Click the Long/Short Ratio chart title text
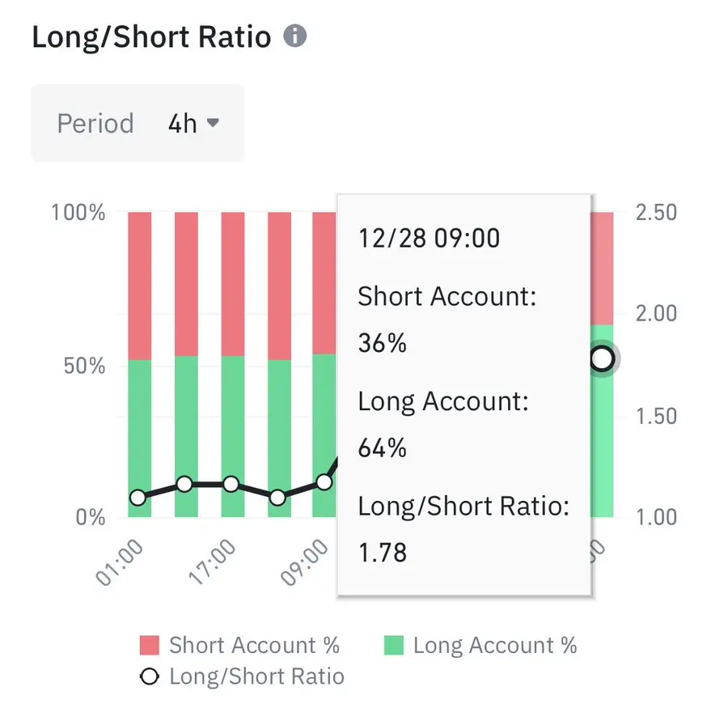The height and width of the screenshot is (708, 728). (151, 37)
